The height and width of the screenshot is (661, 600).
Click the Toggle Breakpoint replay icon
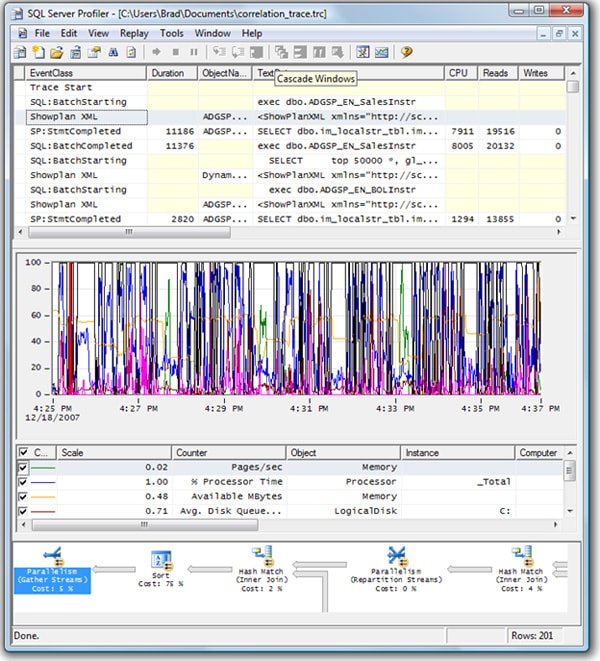256,52
